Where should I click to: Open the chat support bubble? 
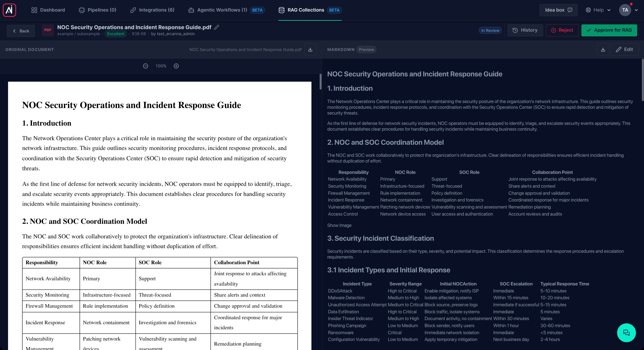[626, 333]
